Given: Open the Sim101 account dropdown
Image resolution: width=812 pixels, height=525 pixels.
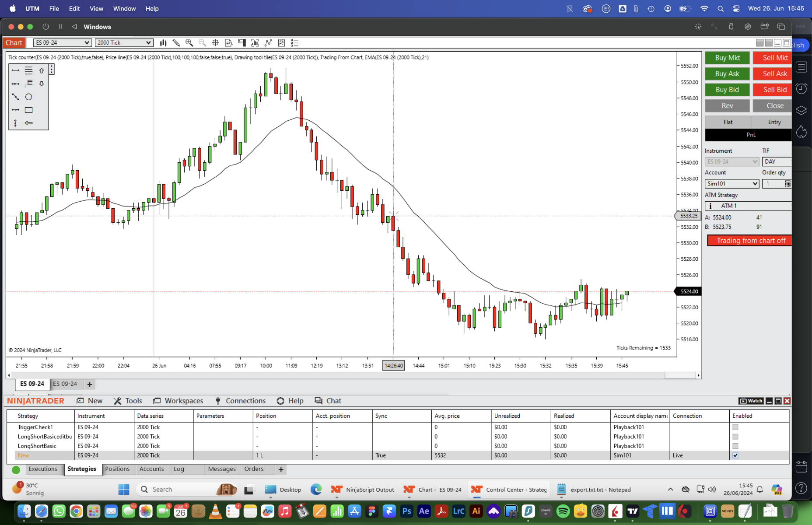Looking at the screenshot, I should coord(731,184).
